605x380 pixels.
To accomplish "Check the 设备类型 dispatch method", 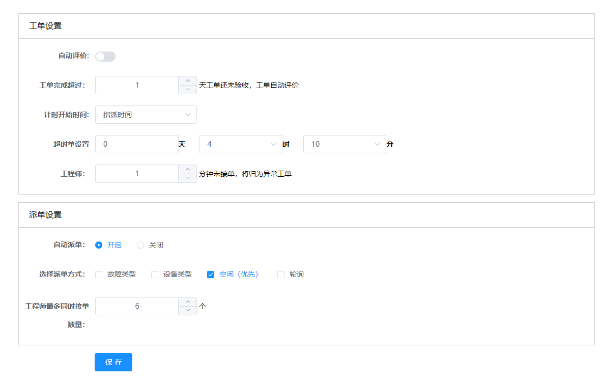I will [155, 274].
